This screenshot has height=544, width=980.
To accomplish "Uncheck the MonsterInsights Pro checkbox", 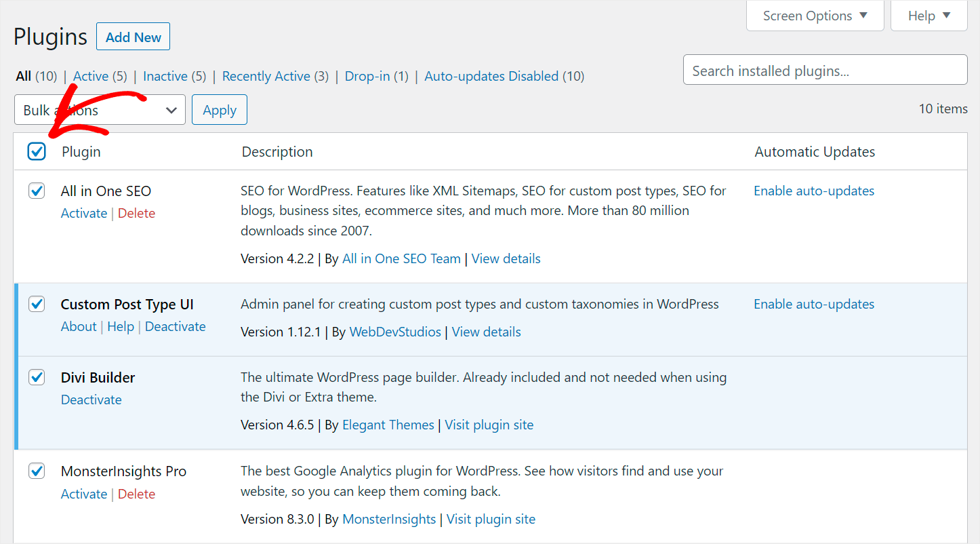I will coord(37,471).
